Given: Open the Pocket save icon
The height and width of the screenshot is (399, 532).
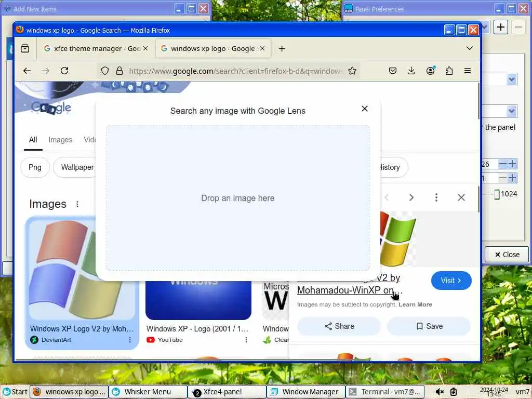Looking at the screenshot, I should (393, 71).
